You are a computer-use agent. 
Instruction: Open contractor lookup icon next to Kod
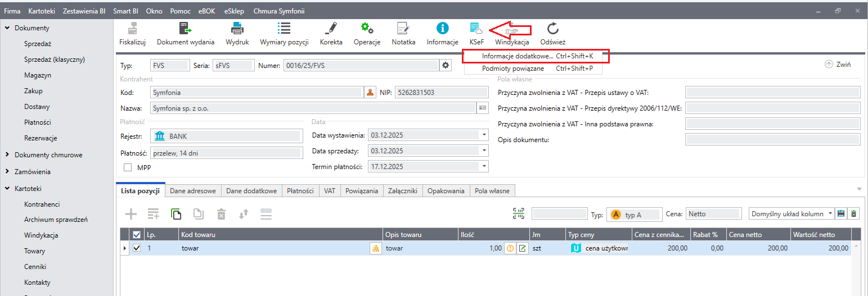(370, 93)
